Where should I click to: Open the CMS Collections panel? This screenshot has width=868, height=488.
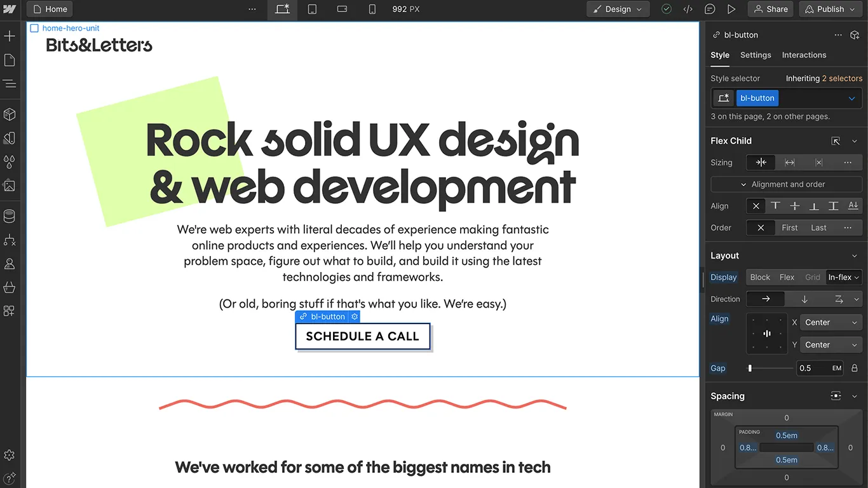click(x=10, y=215)
